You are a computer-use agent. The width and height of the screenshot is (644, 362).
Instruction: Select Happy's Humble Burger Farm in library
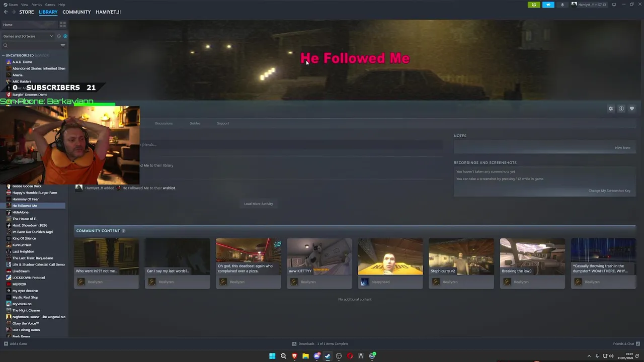[35, 193]
